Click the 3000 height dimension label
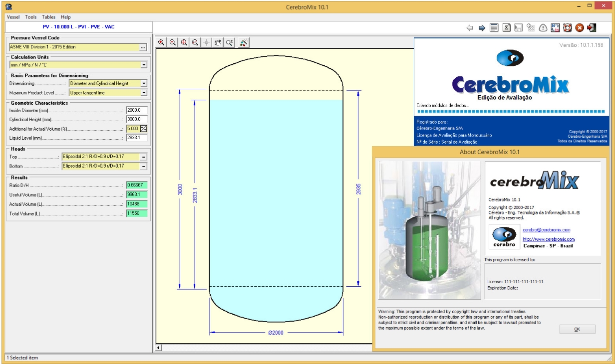Viewport: 615px width, 364px height. point(180,189)
